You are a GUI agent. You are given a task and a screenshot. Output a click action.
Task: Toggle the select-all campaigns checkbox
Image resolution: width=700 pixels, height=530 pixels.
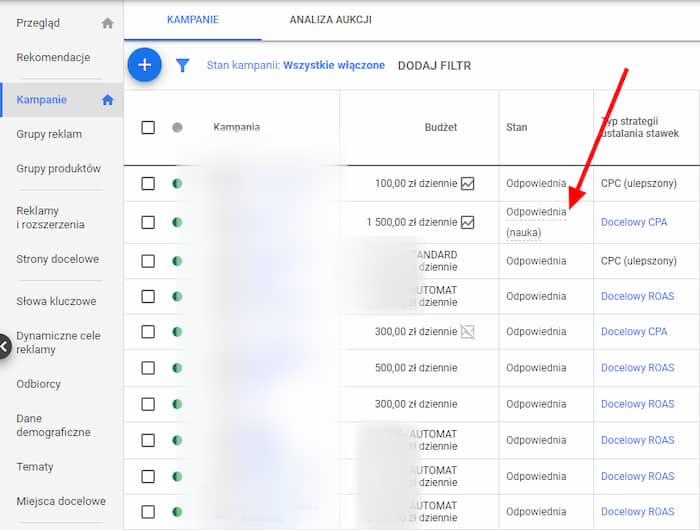point(148,128)
